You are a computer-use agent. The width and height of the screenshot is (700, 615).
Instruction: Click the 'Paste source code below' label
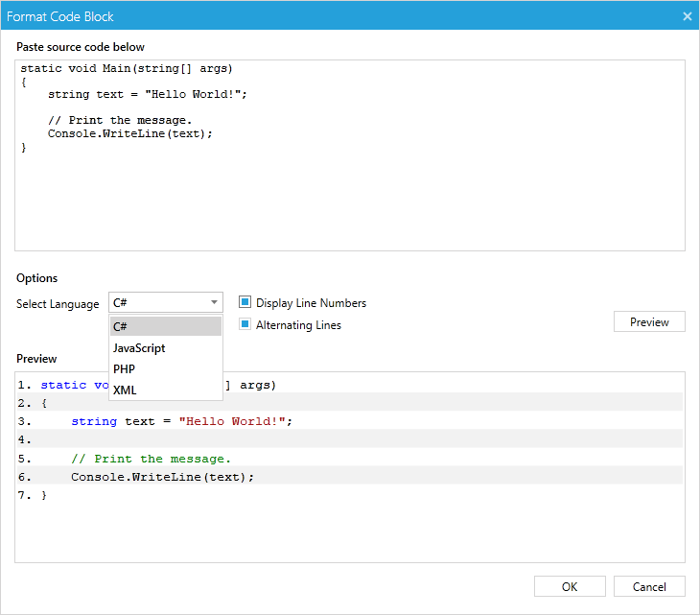coord(81,47)
